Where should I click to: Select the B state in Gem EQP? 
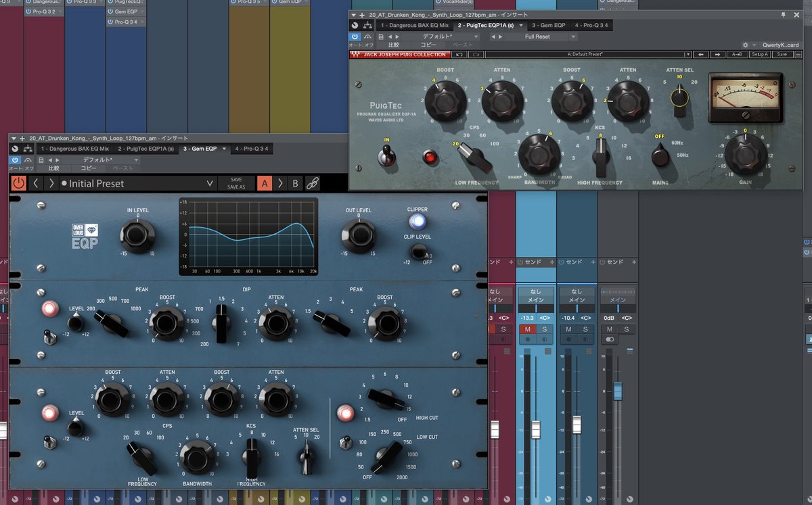(295, 183)
